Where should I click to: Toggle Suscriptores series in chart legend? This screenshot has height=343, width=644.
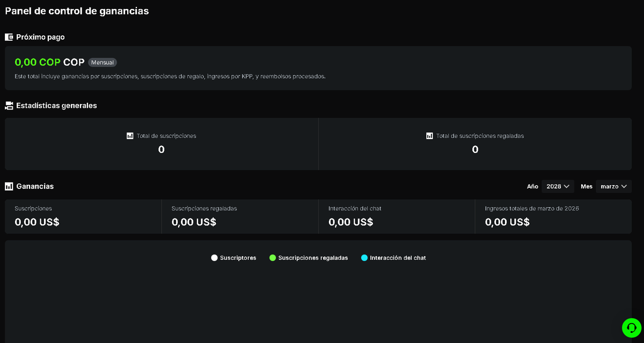coord(233,258)
